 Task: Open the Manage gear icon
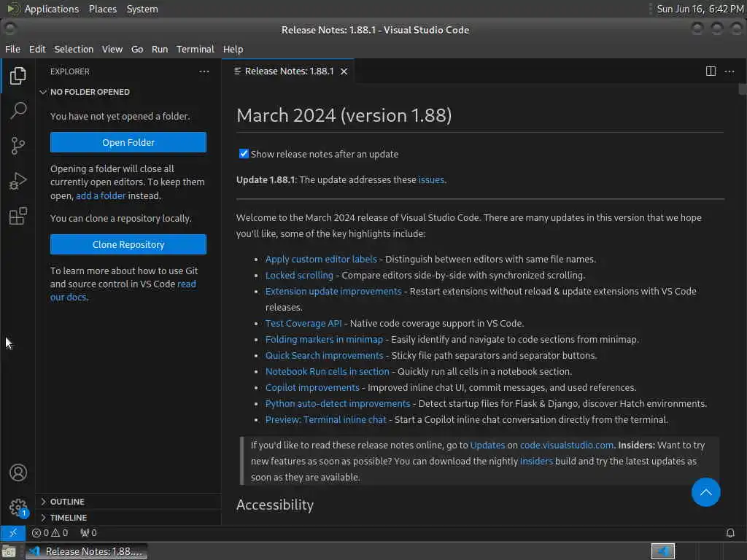18,507
